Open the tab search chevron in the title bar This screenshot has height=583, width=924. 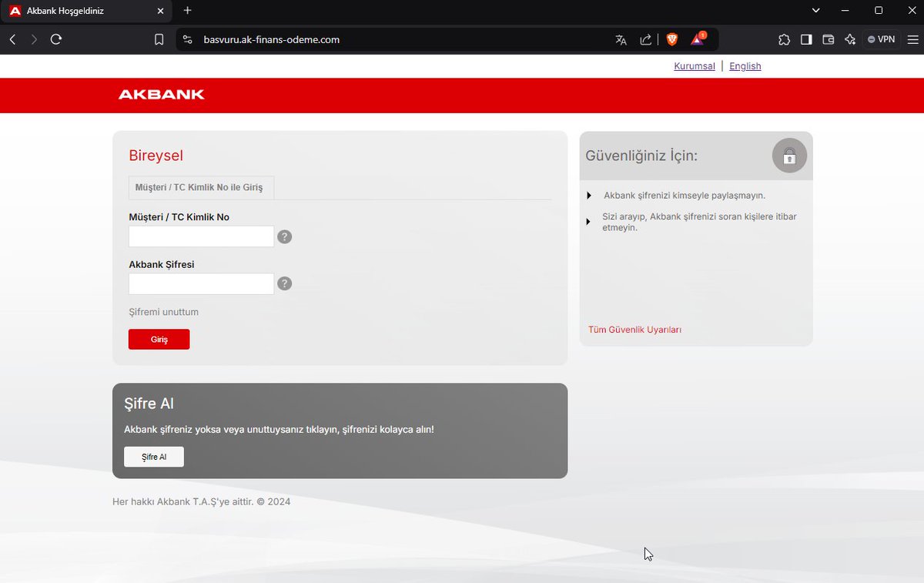pyautogui.click(x=816, y=11)
